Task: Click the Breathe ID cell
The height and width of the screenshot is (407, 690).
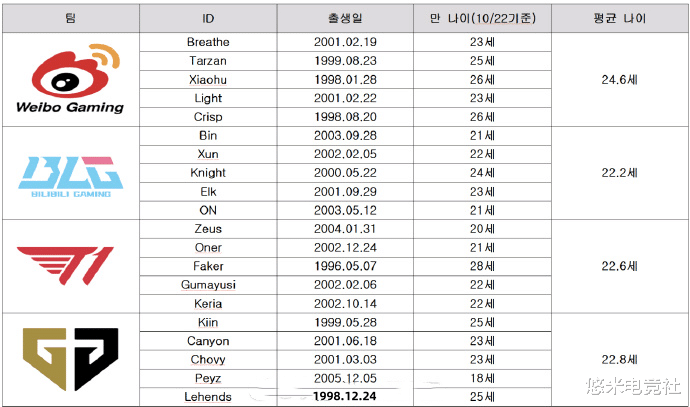Action: click(208, 42)
